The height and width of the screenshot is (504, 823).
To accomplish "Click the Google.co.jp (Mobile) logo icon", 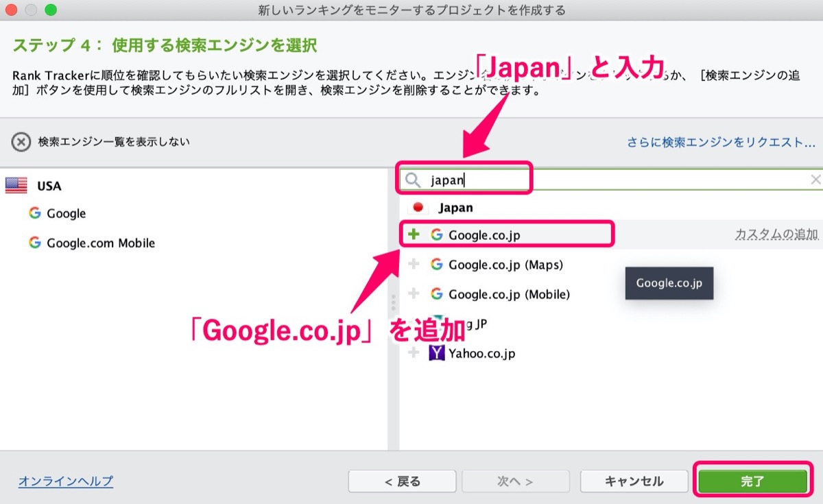I will (436, 293).
